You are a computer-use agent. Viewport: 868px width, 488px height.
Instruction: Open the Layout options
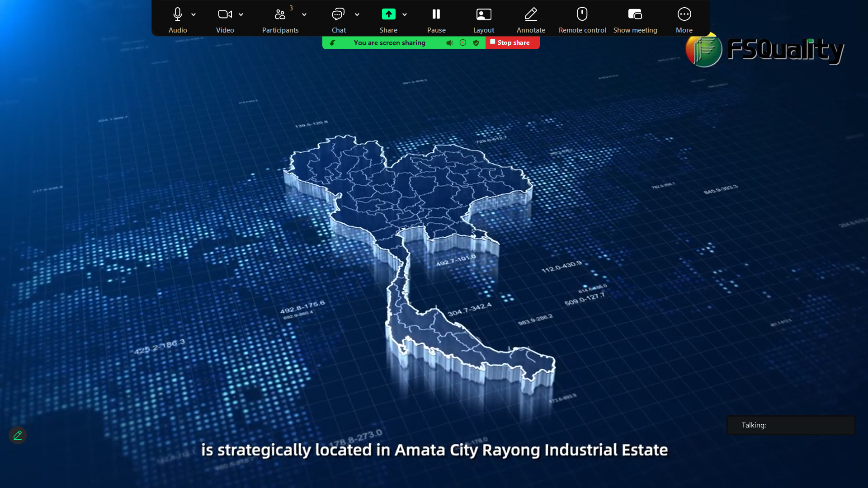pyautogui.click(x=483, y=14)
